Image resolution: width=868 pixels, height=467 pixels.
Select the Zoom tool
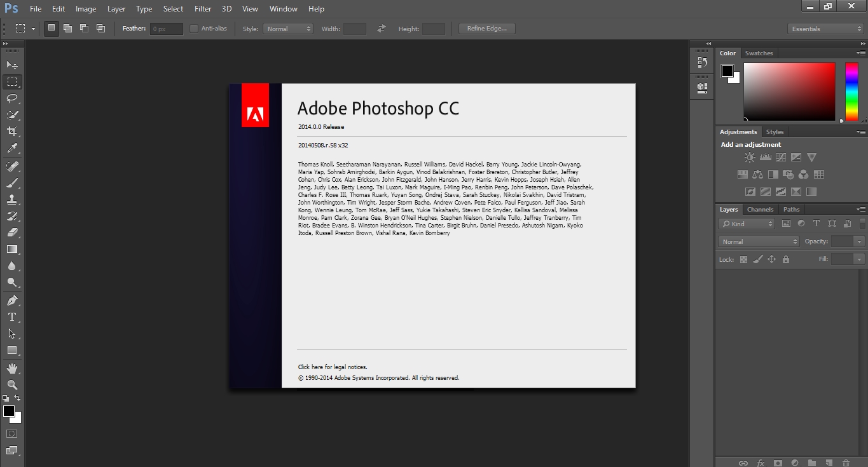click(x=12, y=385)
